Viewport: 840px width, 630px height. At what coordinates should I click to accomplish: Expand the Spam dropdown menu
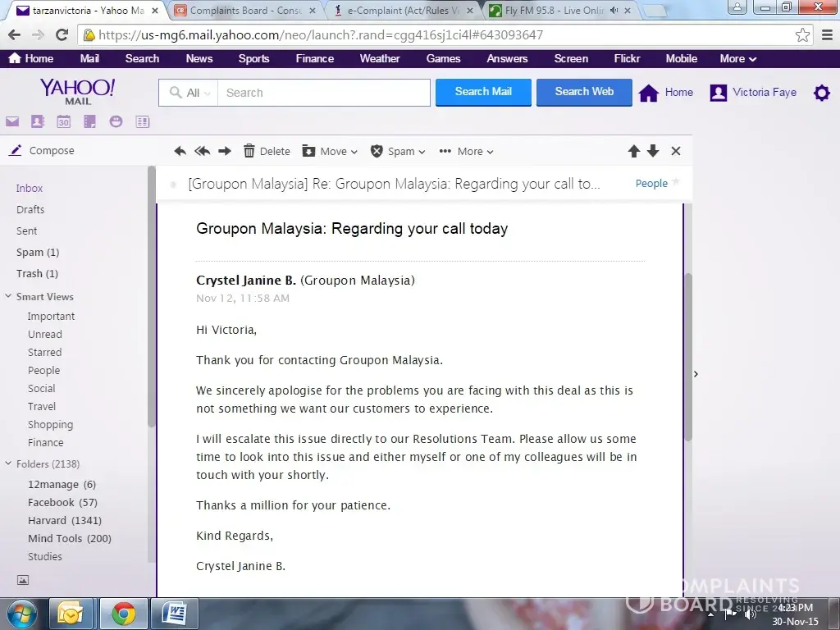(399, 151)
